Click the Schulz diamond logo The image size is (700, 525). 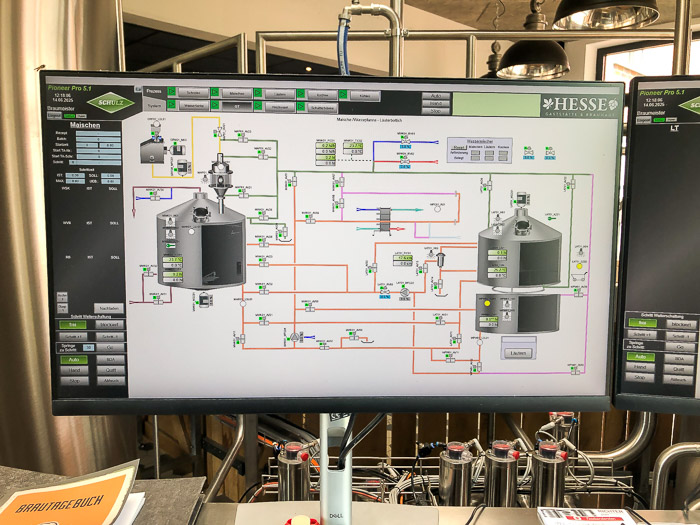click(111, 103)
